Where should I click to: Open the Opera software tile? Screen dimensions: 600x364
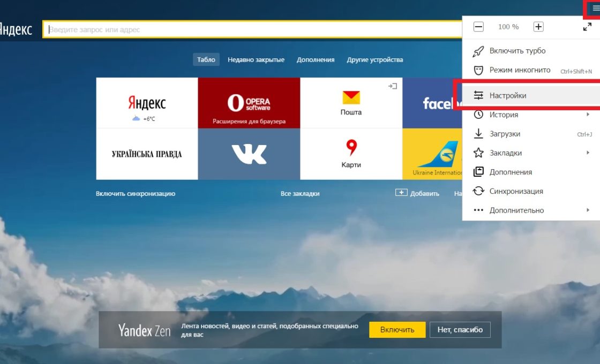249,103
